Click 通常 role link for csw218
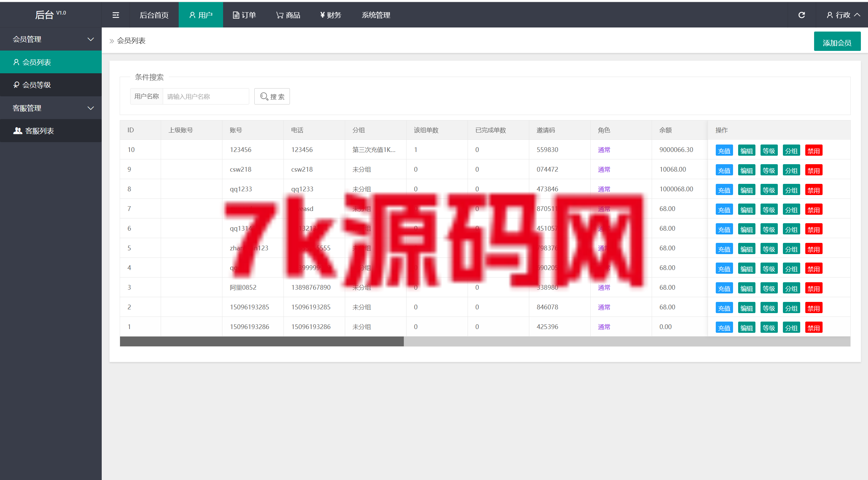The height and width of the screenshot is (480, 868). (x=604, y=169)
